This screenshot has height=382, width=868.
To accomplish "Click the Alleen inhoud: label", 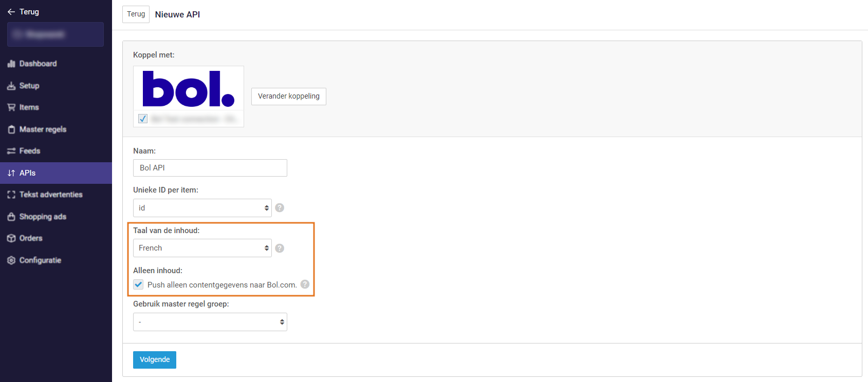I will [158, 271].
